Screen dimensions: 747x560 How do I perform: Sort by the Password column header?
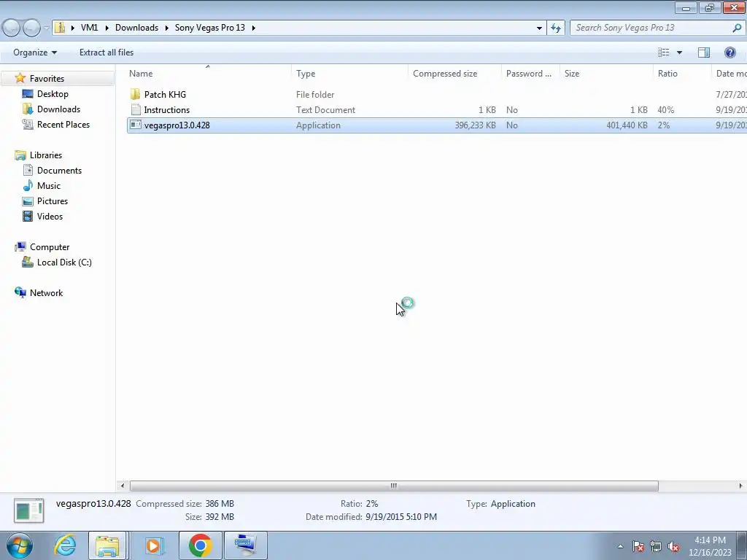[530, 74]
